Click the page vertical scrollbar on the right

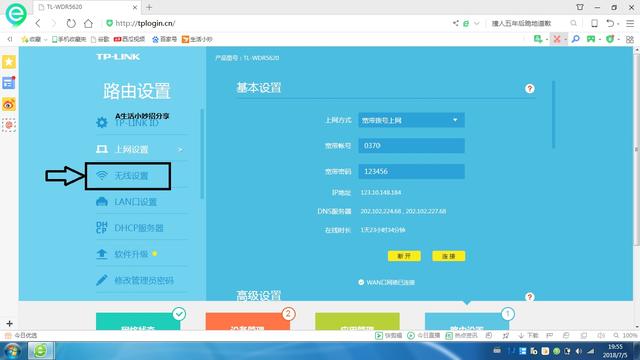[636, 149]
